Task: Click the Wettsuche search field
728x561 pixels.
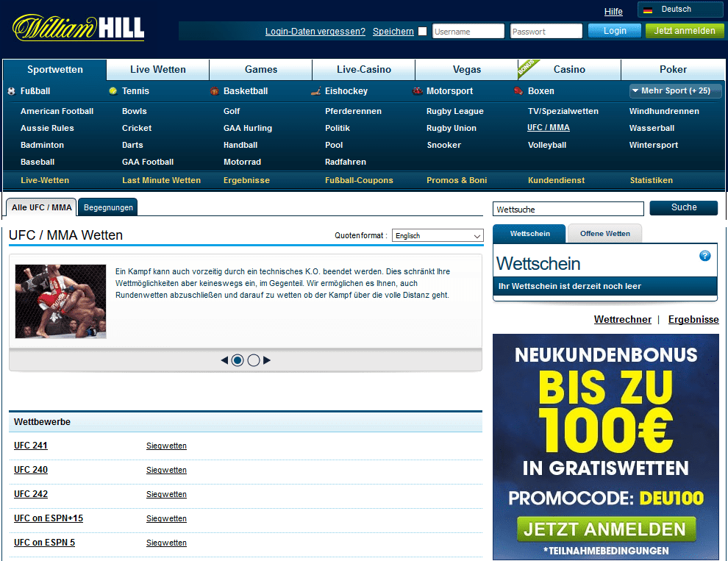Action: [568, 209]
